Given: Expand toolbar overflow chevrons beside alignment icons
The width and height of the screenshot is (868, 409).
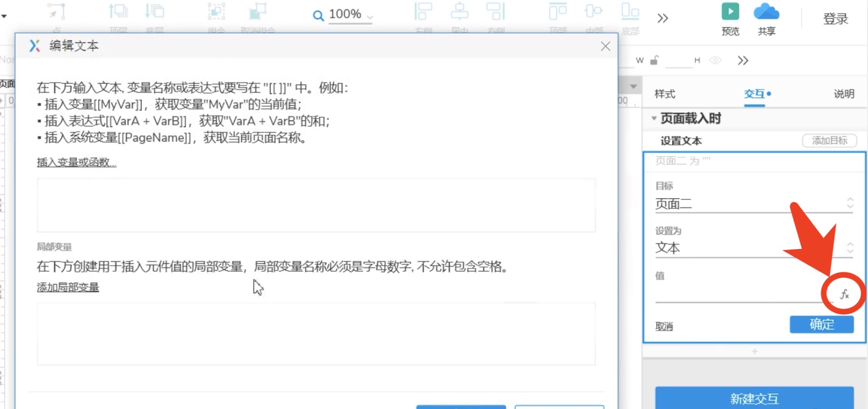Looking at the screenshot, I should pyautogui.click(x=663, y=19).
